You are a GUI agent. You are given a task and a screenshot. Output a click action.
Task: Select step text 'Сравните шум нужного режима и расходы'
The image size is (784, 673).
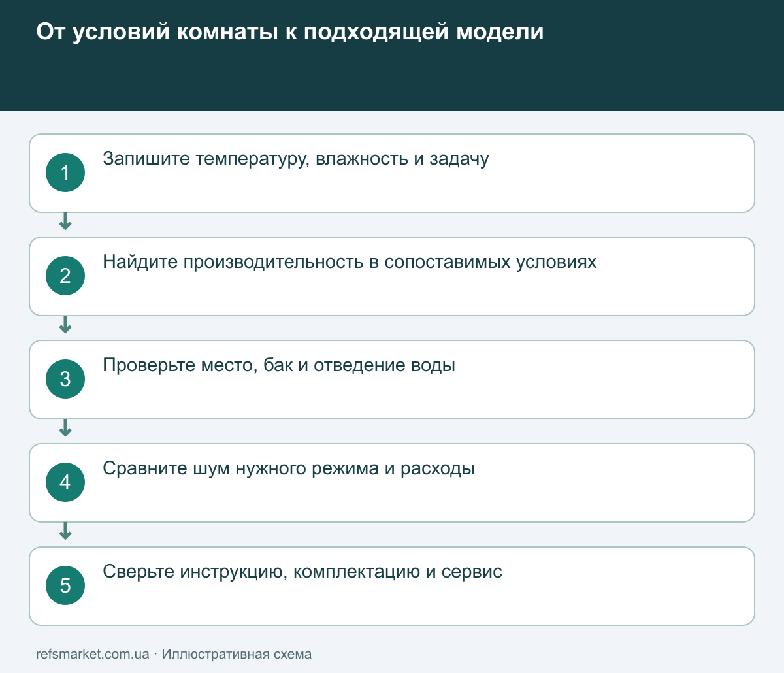[x=289, y=468]
